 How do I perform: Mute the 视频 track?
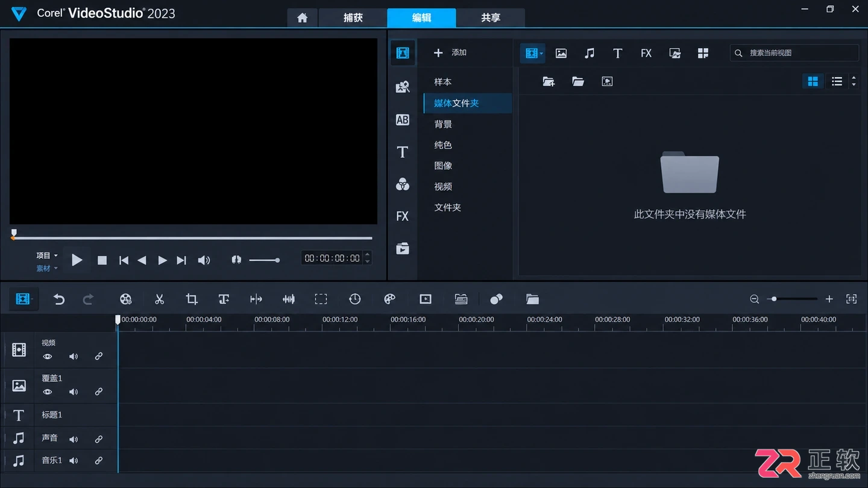pos(74,357)
